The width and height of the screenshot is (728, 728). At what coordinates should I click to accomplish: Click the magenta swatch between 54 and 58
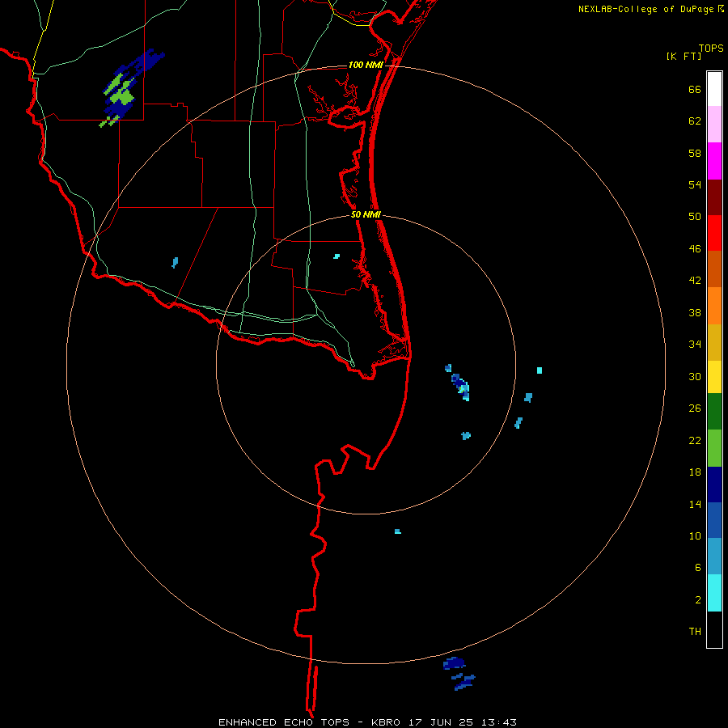tap(714, 161)
